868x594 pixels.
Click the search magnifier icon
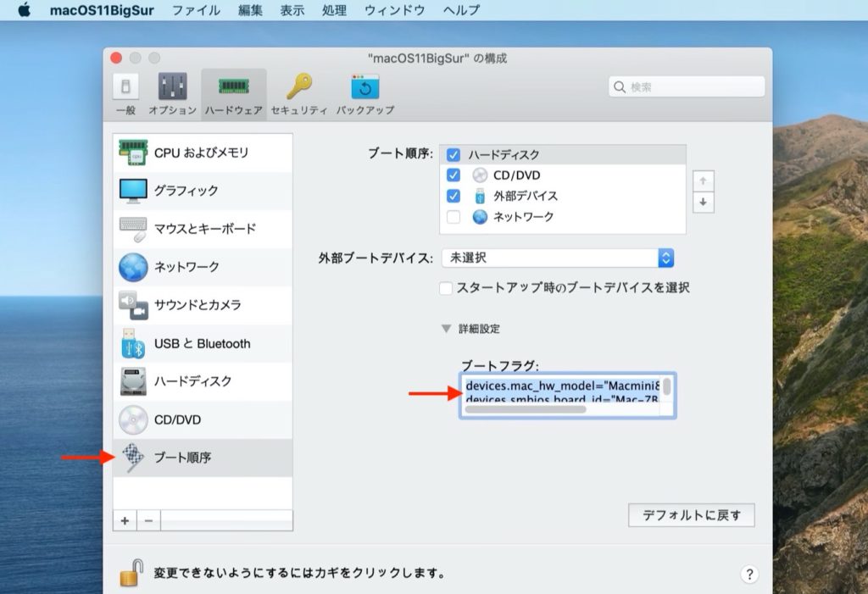pyautogui.click(x=620, y=87)
